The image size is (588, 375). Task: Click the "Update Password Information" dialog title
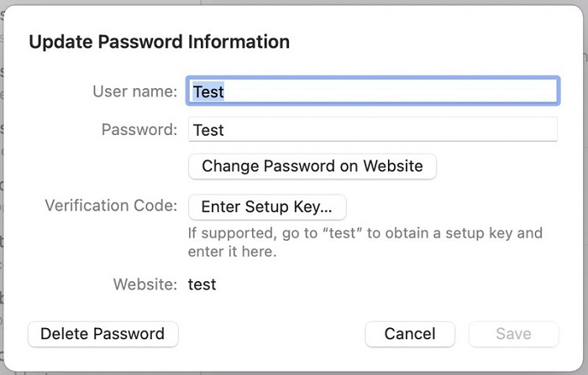point(160,42)
